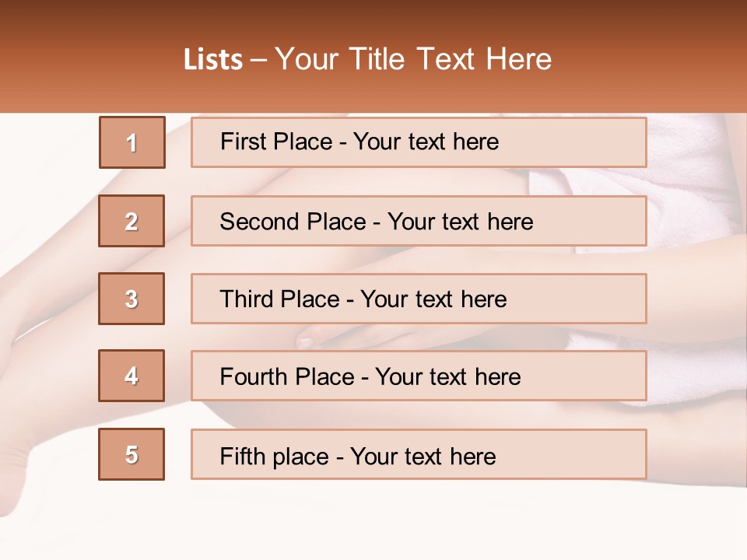
Task: Click the words 'First Place'
Action: (x=276, y=142)
